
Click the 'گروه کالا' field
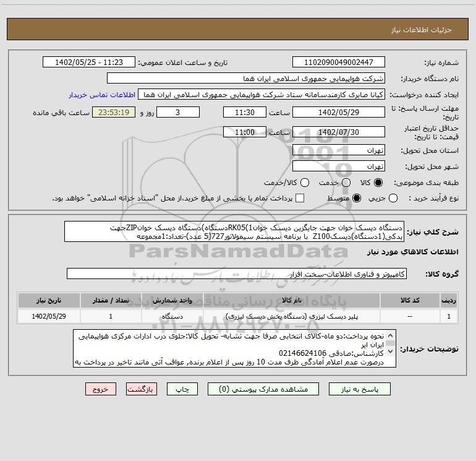click(236, 274)
